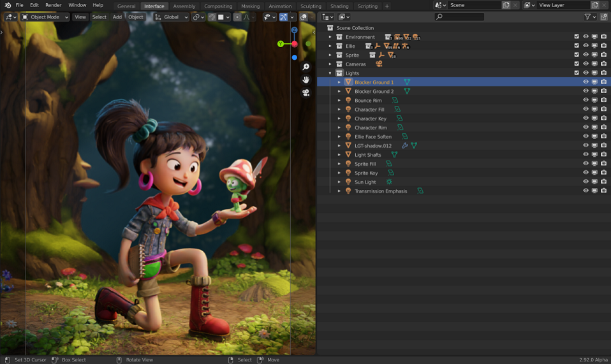Open the Render menu
The height and width of the screenshot is (364, 611).
[x=54, y=6]
